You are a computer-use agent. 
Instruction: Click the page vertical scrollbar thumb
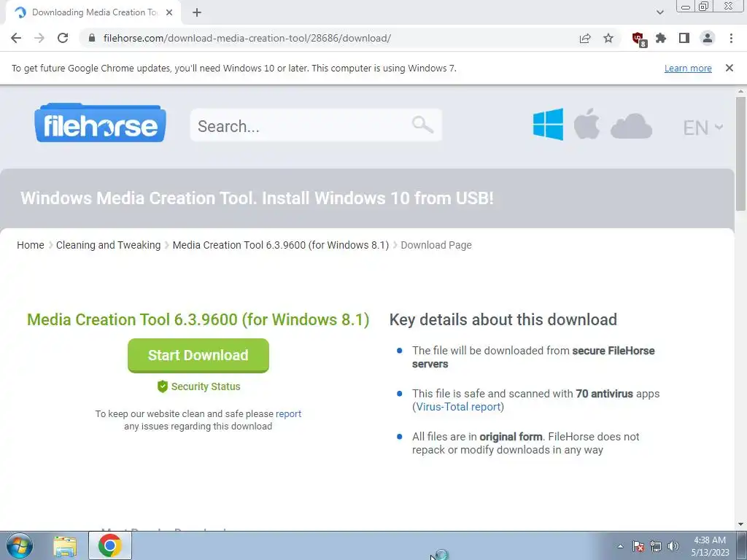pos(740,153)
